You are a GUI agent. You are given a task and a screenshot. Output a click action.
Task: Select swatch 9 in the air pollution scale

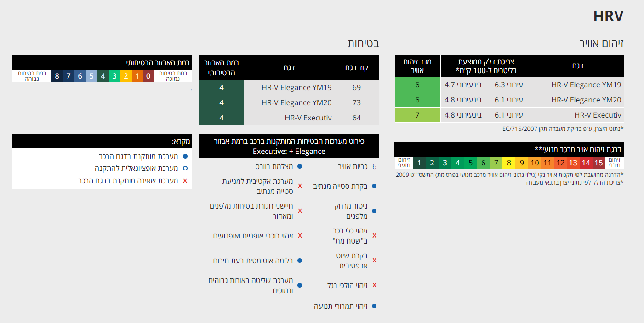coord(522,163)
